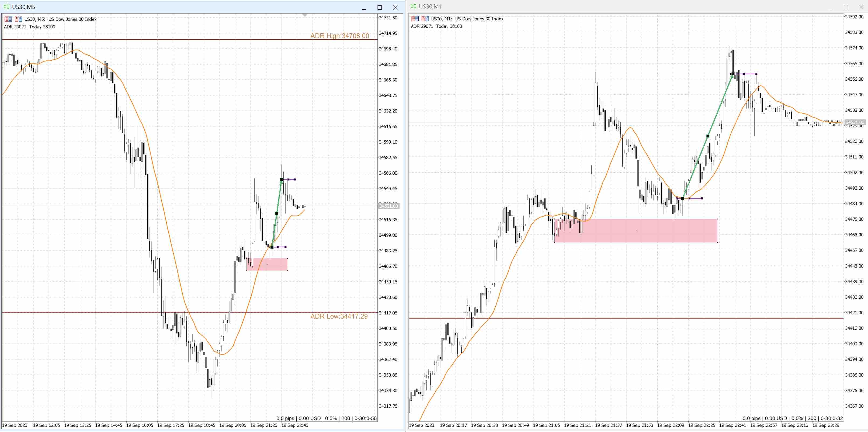Click the chart shift triangle on M5 chart
The width and height of the screenshot is (868, 432).
point(305,16)
